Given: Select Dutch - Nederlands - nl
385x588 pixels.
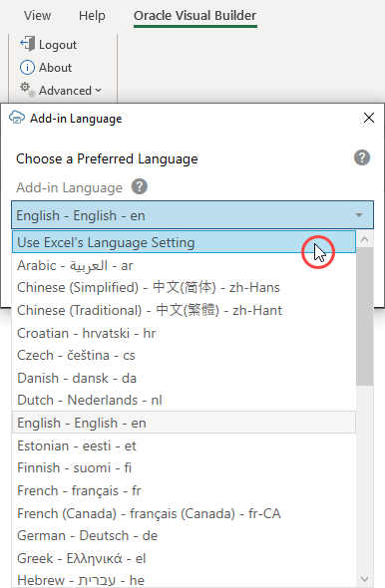Looking at the screenshot, I should [184, 400].
